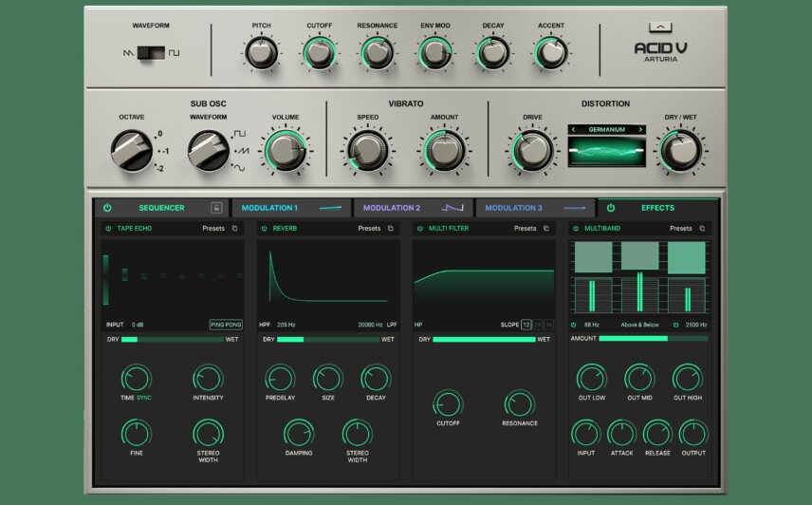The image size is (812, 505).
Task: Click the Cutoff knob in top row
Action: tap(319, 53)
